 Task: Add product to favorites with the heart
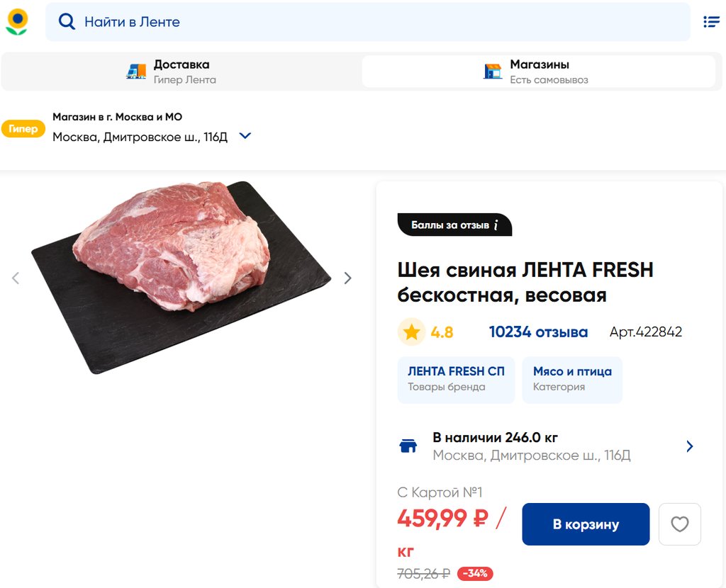click(x=679, y=524)
